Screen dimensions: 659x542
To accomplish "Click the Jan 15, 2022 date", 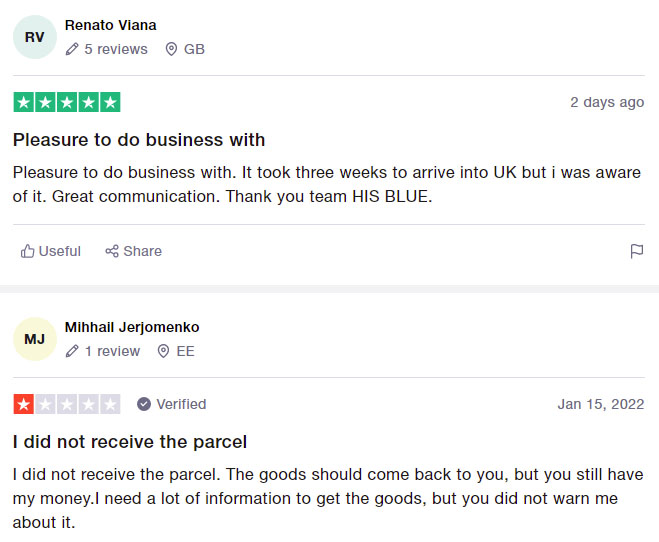I will click(601, 404).
